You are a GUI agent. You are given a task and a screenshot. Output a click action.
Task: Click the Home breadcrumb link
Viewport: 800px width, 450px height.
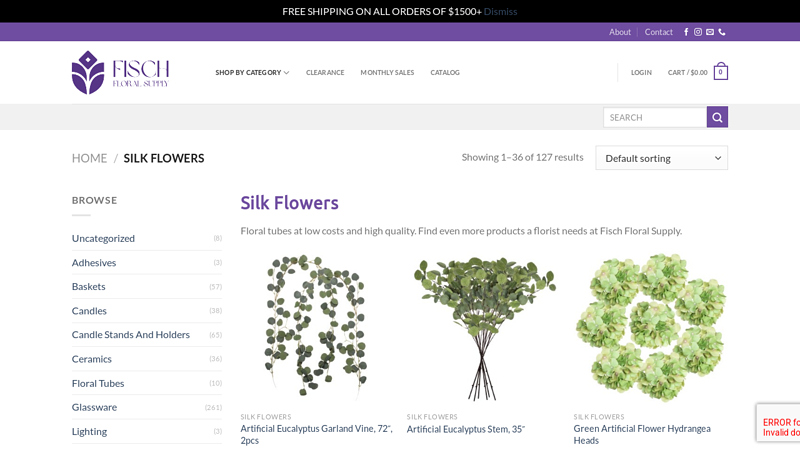coord(89,158)
